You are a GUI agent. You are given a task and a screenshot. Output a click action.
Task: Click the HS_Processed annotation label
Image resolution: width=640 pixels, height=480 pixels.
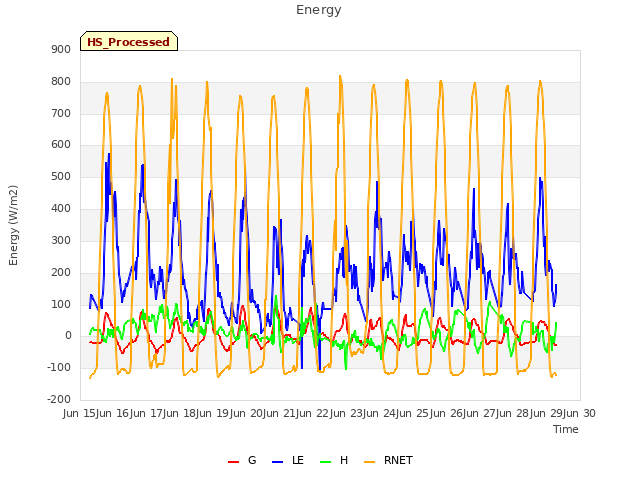[x=129, y=41]
